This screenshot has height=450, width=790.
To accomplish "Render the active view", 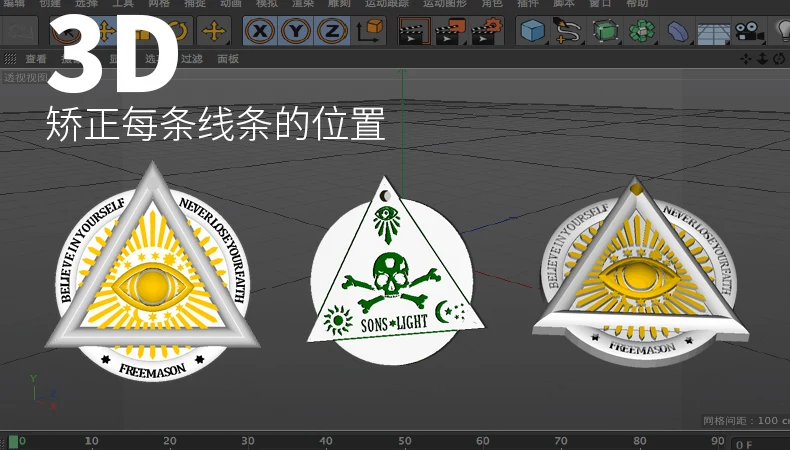I will (x=414, y=31).
